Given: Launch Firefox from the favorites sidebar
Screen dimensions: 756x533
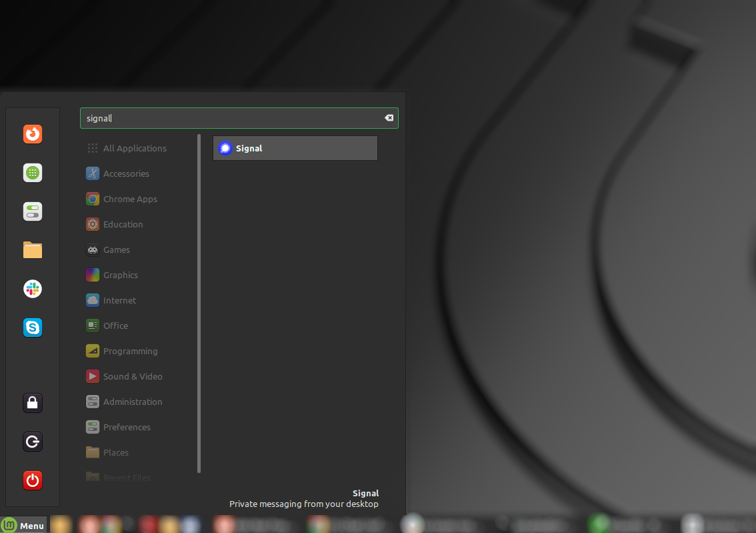Looking at the screenshot, I should pos(33,134).
